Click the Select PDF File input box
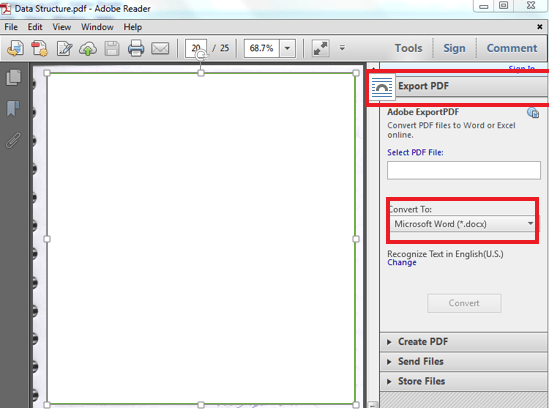The height and width of the screenshot is (411, 549). [x=464, y=170]
